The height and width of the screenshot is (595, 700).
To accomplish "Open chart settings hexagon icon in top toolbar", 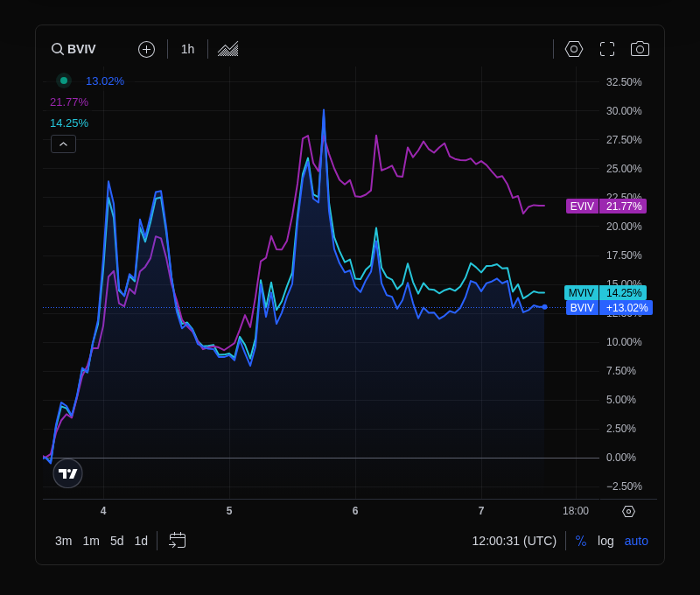I will 574,49.
